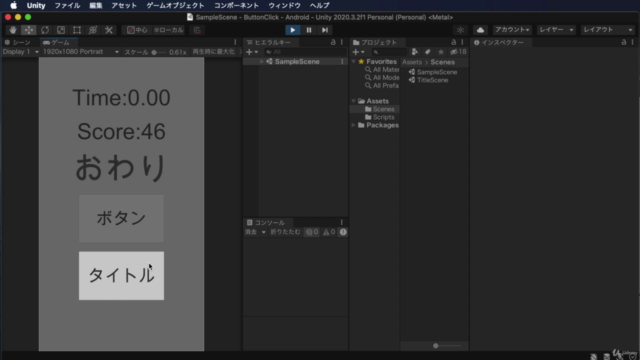Viewport: 640px width, 360px height.
Task: Open the アカウント dropdown
Action: click(512, 30)
